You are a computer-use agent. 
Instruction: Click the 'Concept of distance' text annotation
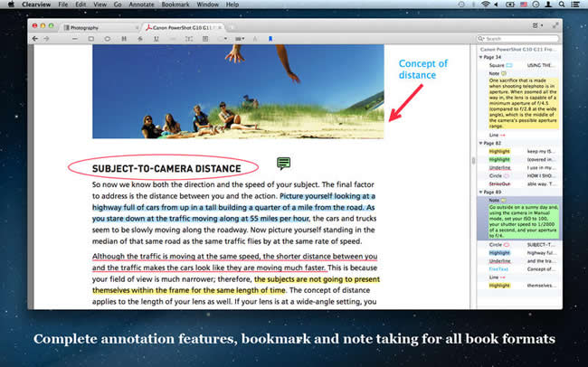[x=423, y=70]
